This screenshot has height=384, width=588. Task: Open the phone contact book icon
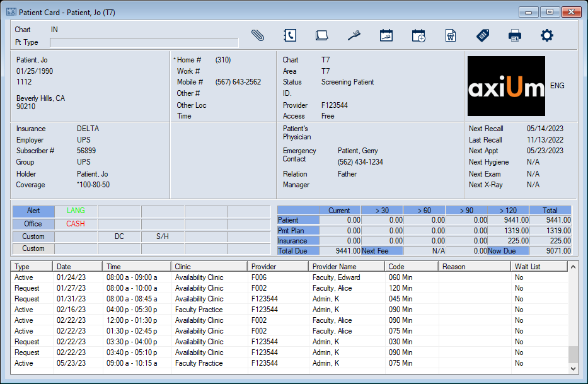coord(290,35)
